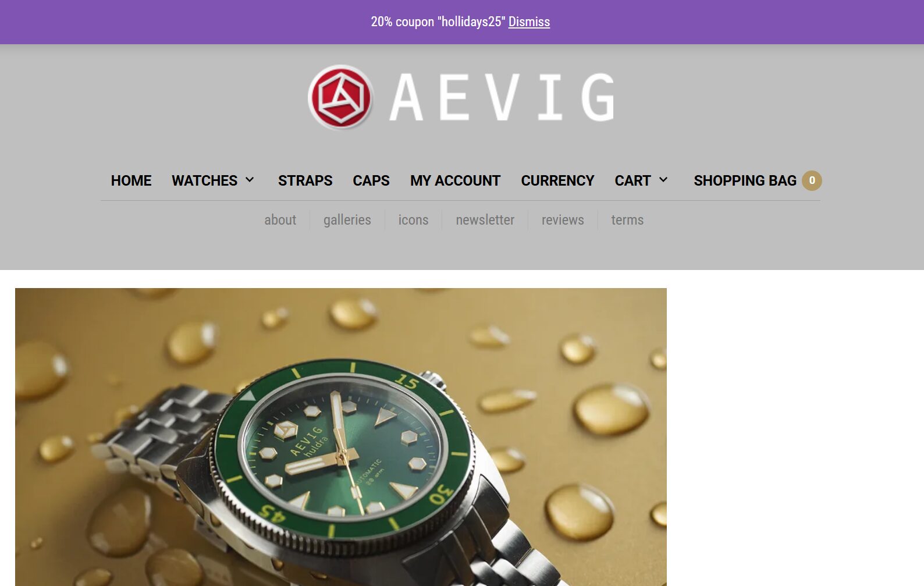Open the newsletter link
The height and width of the screenshot is (586, 924).
coord(485,220)
